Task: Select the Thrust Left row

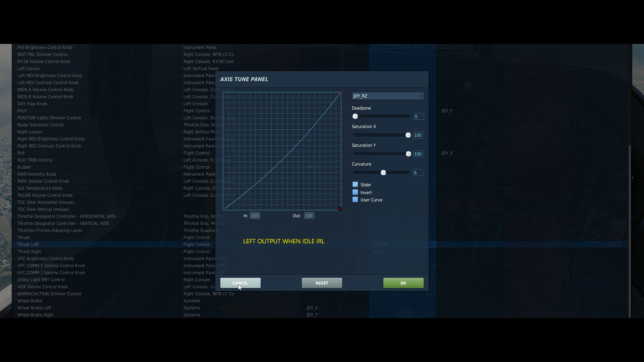Action: pos(320,244)
